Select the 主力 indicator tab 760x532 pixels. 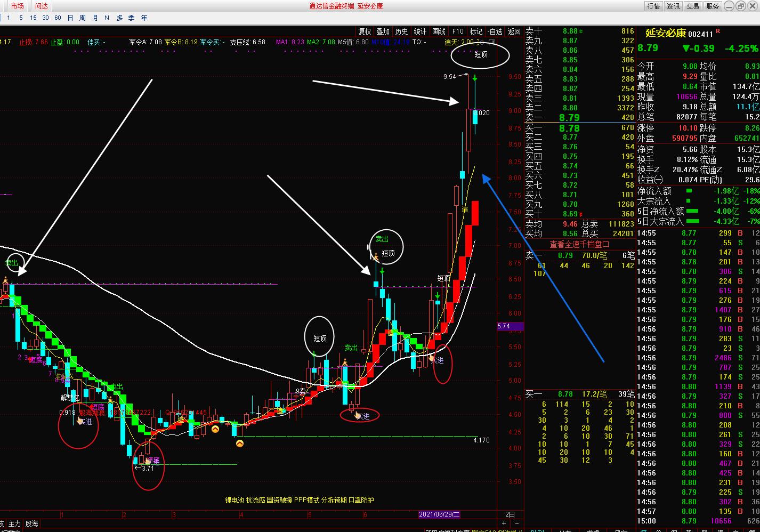click(14, 524)
